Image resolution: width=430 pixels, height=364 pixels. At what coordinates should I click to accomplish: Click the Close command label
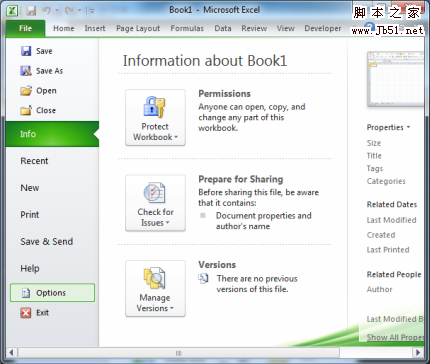pos(46,110)
